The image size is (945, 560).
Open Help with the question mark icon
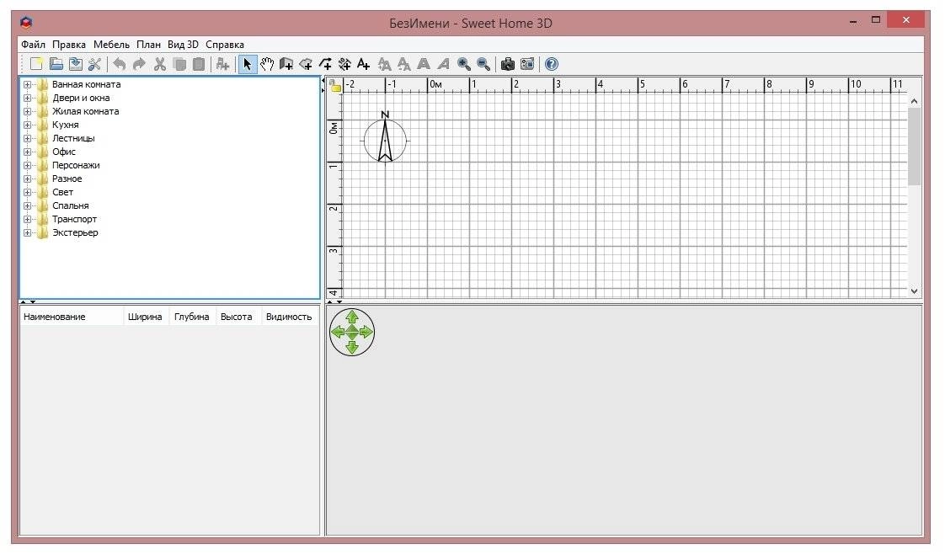click(x=552, y=64)
